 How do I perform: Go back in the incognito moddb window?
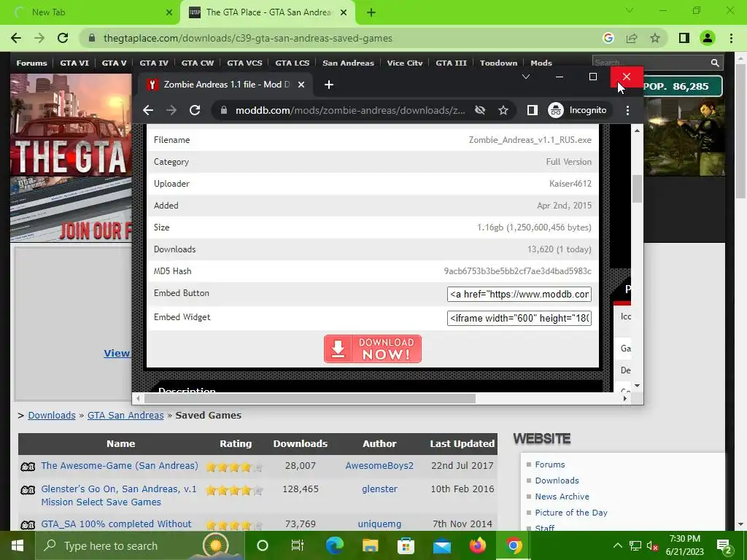[x=147, y=111]
